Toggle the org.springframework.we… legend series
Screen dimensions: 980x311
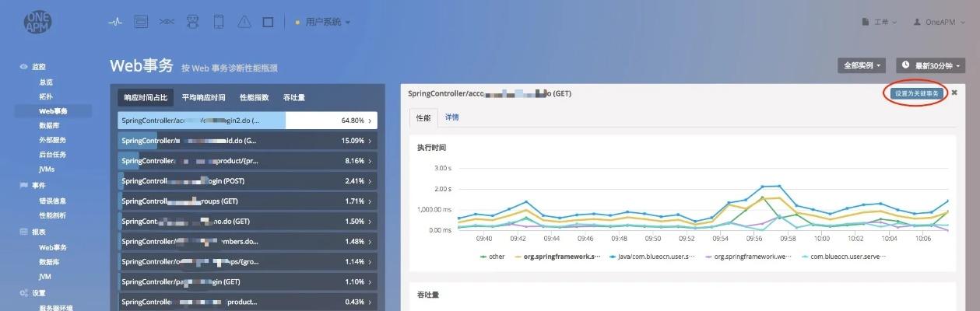[x=748, y=257]
